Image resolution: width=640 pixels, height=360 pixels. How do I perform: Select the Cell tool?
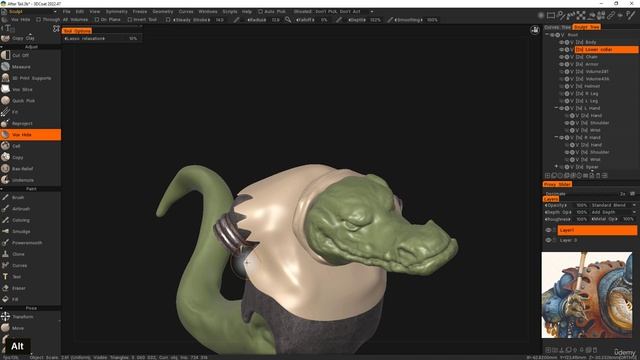pos(31,146)
